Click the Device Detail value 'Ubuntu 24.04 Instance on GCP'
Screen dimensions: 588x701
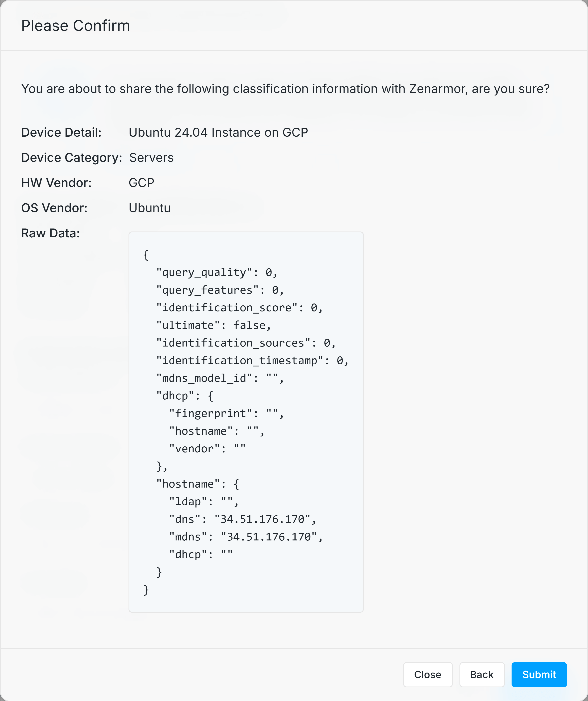tap(218, 132)
